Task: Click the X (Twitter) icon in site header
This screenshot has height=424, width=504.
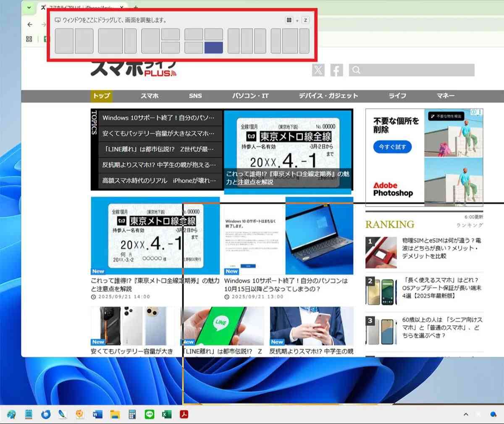Action: [318, 70]
